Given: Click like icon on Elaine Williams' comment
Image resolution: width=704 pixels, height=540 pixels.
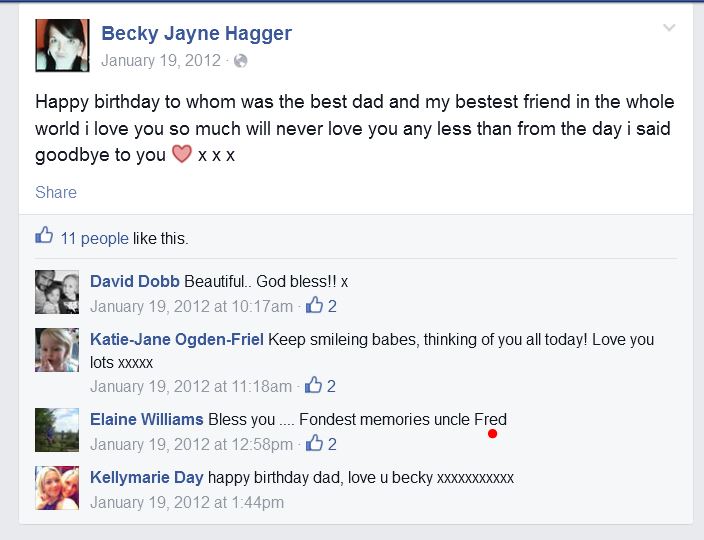Looking at the screenshot, I should point(314,444).
